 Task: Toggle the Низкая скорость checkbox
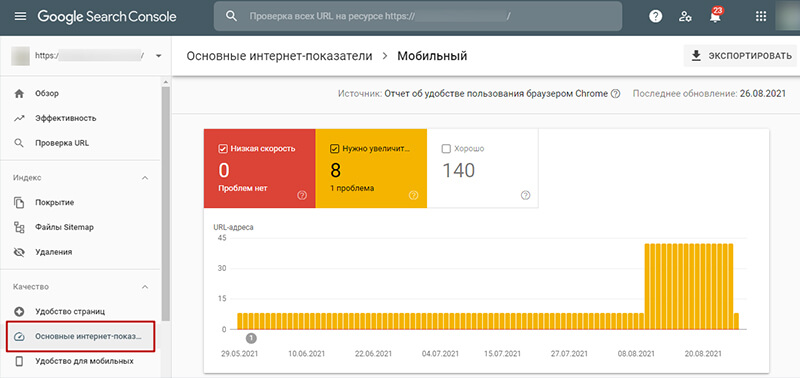222,149
